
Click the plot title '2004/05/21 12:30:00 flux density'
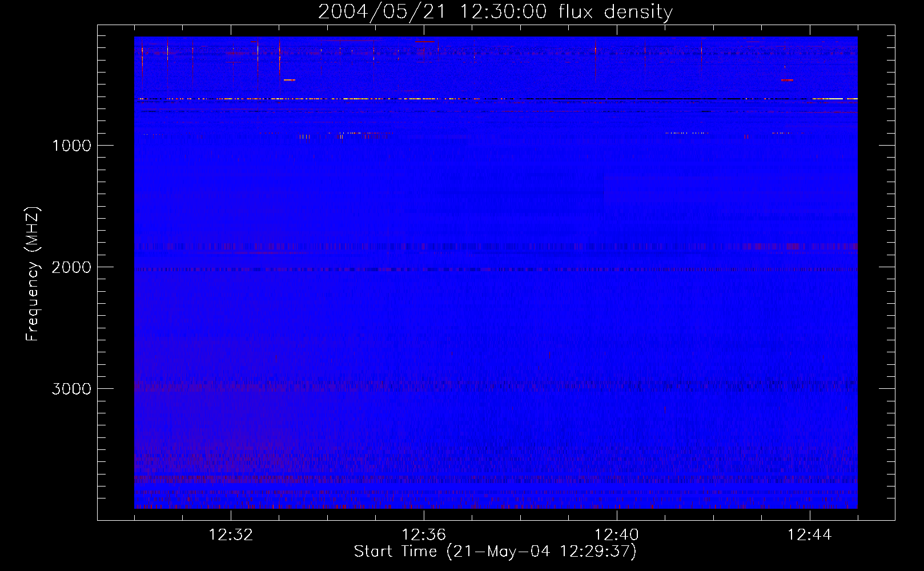tap(495, 12)
